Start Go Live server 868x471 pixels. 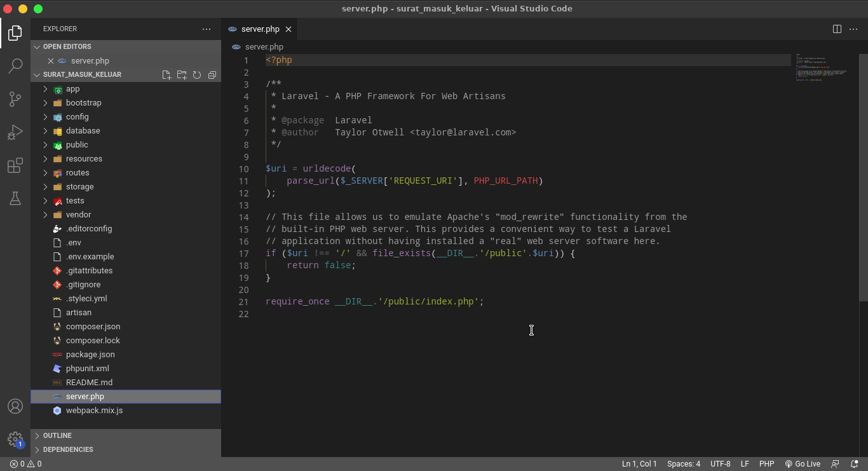[x=803, y=464]
